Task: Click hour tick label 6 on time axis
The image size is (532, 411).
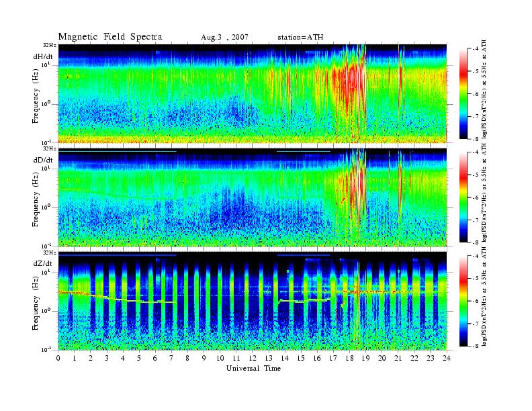Action: (x=155, y=358)
